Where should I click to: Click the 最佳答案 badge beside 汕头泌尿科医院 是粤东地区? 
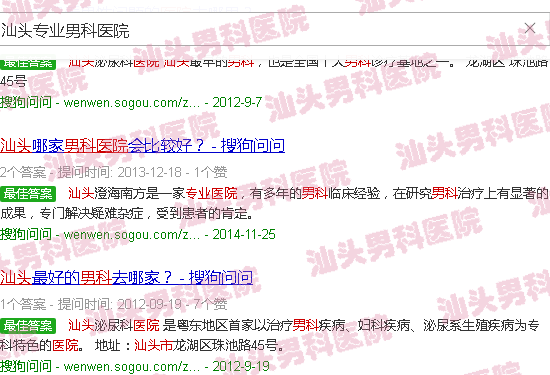click(28, 326)
